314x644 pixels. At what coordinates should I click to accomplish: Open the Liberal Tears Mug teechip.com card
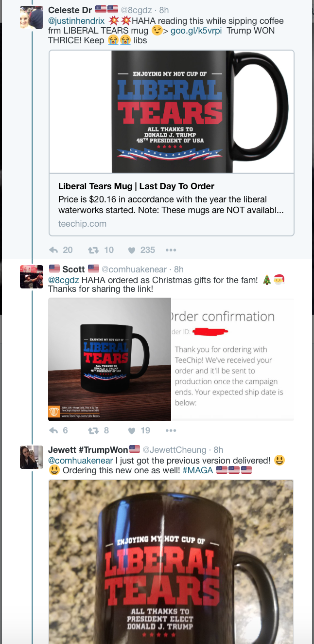click(171, 143)
